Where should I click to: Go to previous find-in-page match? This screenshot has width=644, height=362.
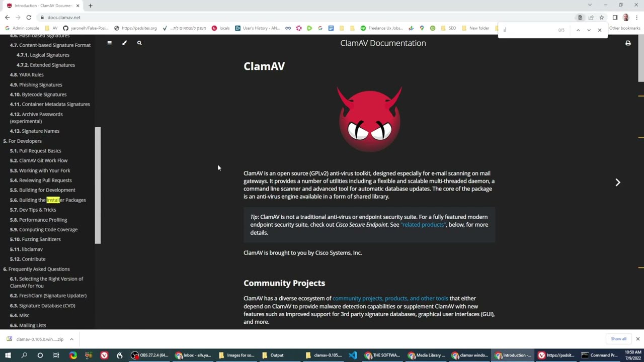tap(578, 30)
